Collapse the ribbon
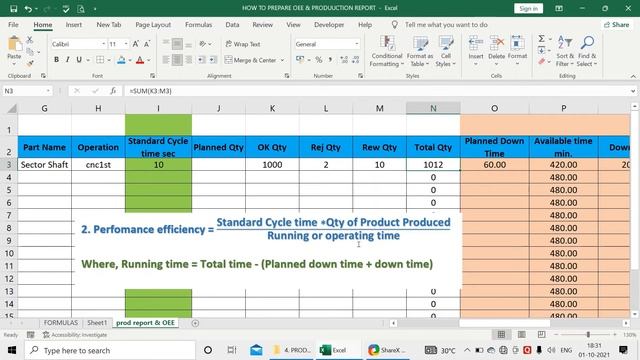This screenshot has width=640, height=360. (x=633, y=76)
